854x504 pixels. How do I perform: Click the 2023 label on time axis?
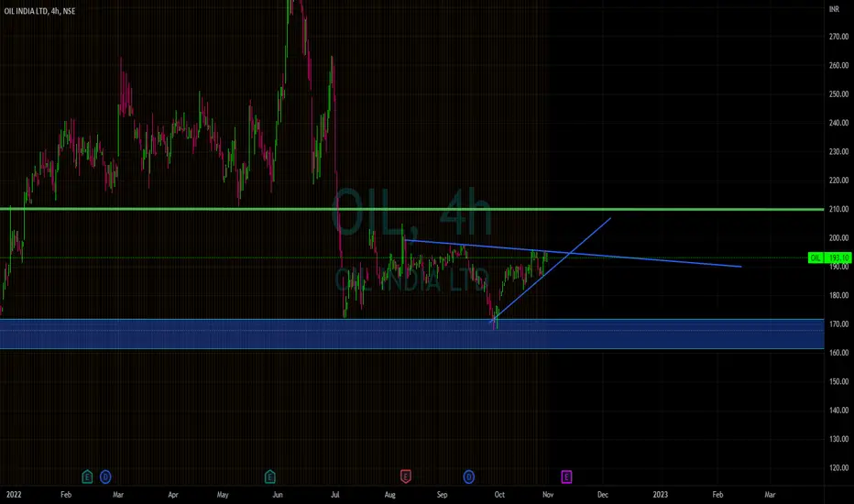(x=660, y=495)
